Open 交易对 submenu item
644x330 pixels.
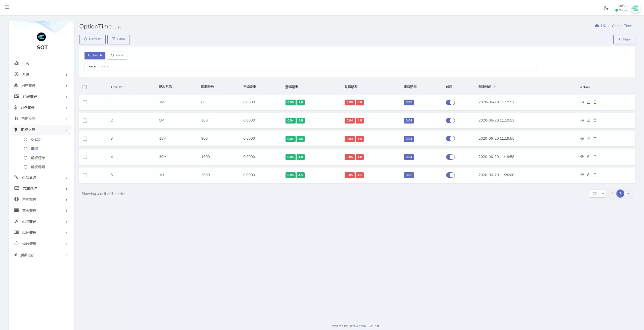click(x=36, y=140)
